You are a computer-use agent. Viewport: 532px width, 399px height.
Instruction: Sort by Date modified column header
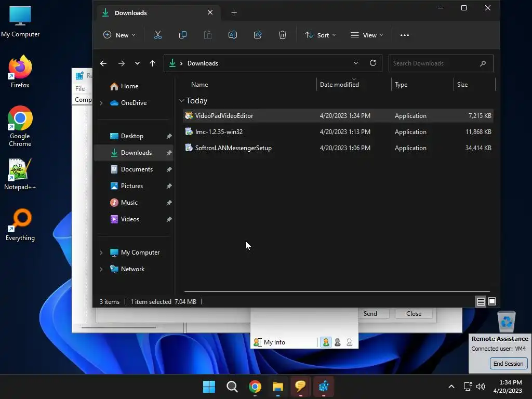tap(339, 85)
